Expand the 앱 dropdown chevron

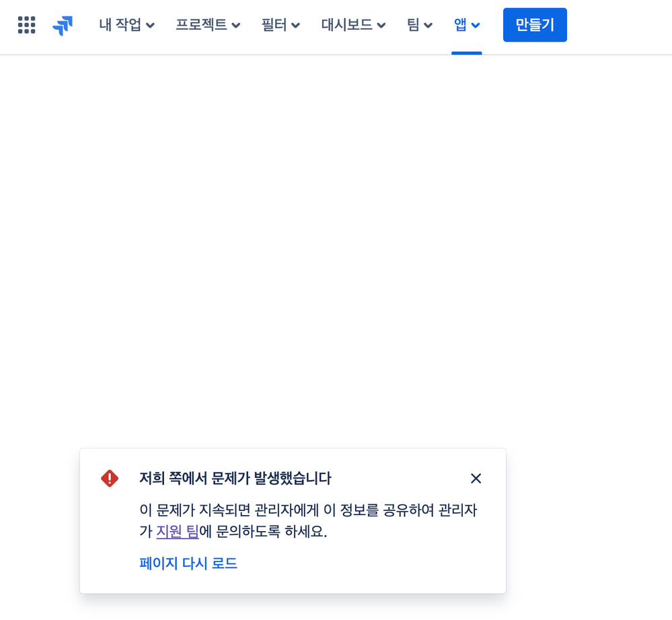click(476, 25)
